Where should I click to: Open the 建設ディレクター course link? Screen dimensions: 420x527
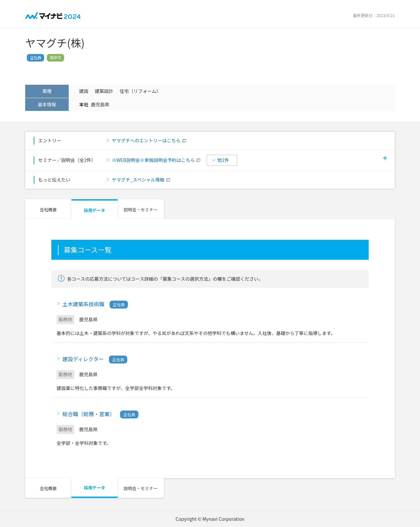coord(83,359)
